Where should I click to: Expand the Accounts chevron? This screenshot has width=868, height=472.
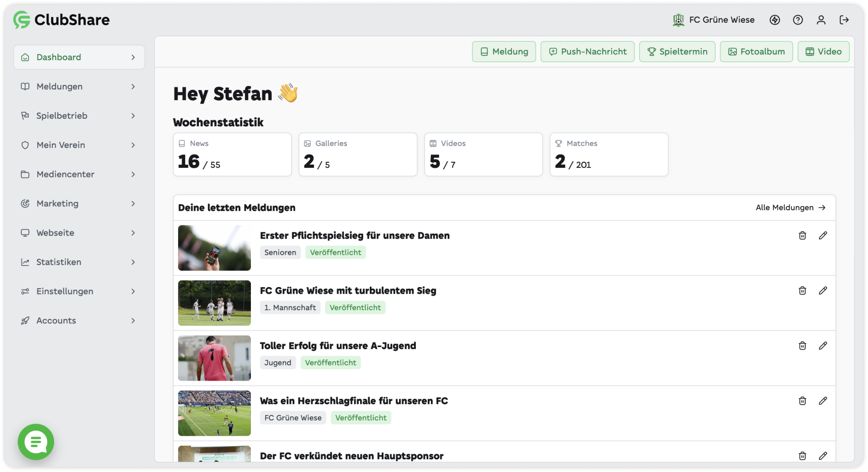tap(133, 321)
